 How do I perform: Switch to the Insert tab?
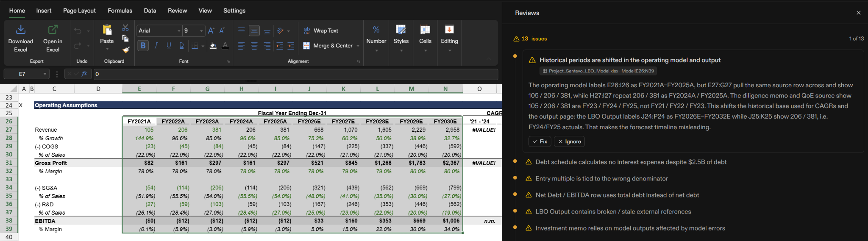pos(44,11)
